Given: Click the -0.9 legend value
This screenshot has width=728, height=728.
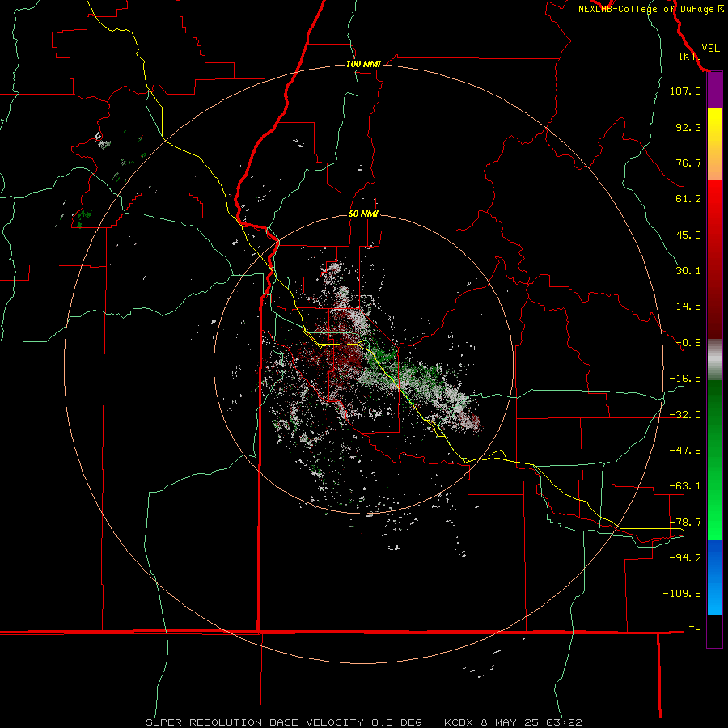Looking at the screenshot, I should tap(688, 343).
